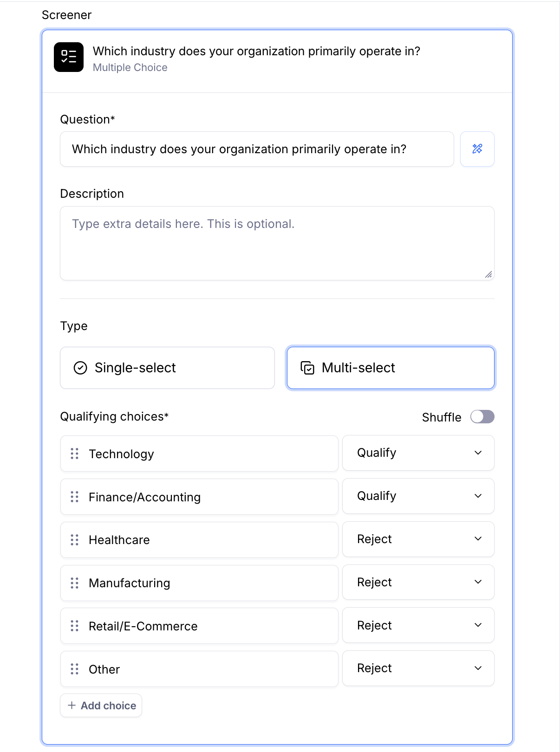The width and height of the screenshot is (560, 752).
Task: Click drag handle for Manufacturing choice
Action: click(74, 583)
